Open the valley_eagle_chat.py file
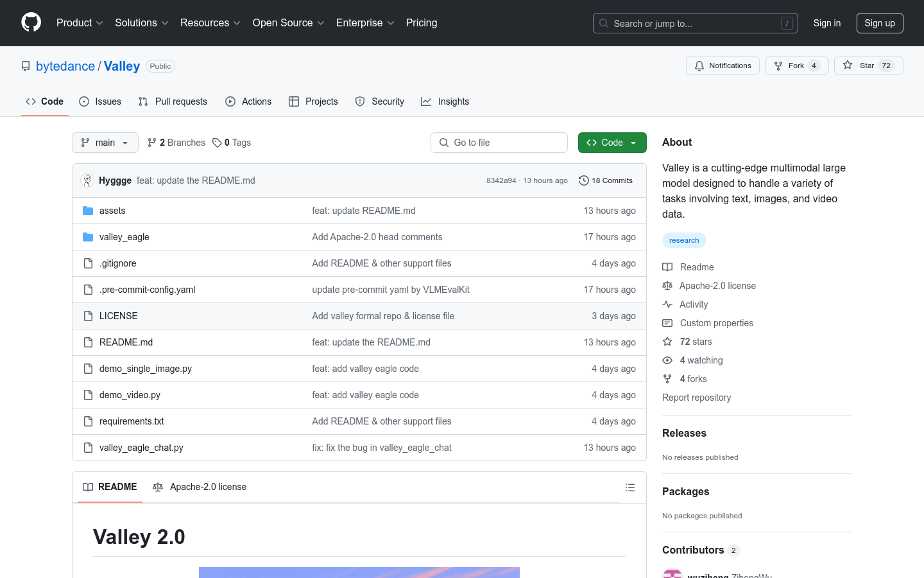Screen dimensions: 924x578 [141, 448]
